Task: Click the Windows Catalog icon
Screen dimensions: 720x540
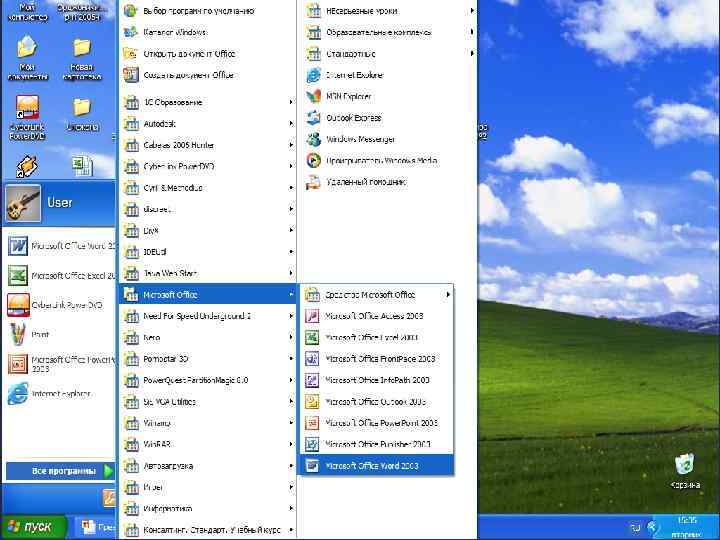Action: click(x=131, y=32)
